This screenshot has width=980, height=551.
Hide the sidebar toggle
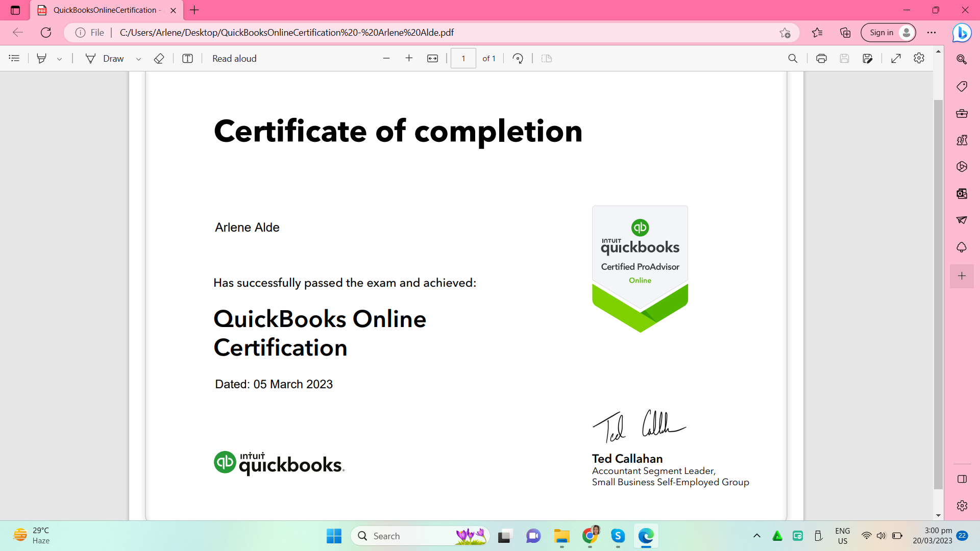point(962,479)
